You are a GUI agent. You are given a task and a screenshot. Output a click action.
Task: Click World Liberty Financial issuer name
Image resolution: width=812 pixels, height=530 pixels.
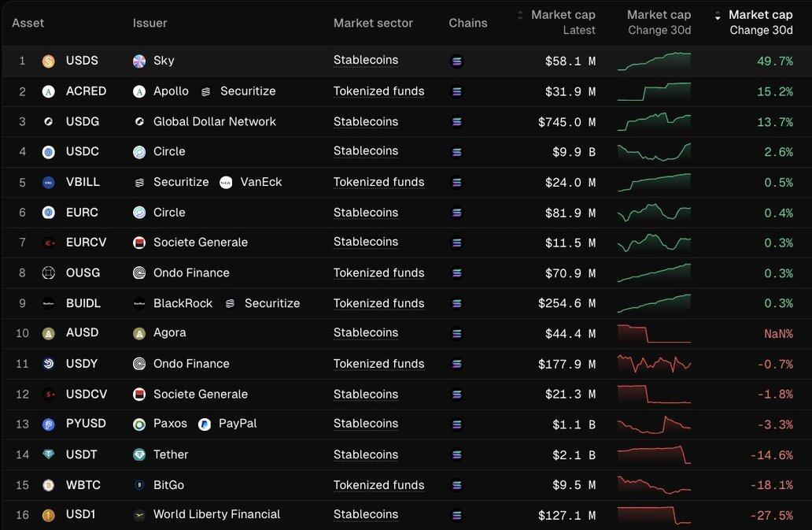point(216,514)
